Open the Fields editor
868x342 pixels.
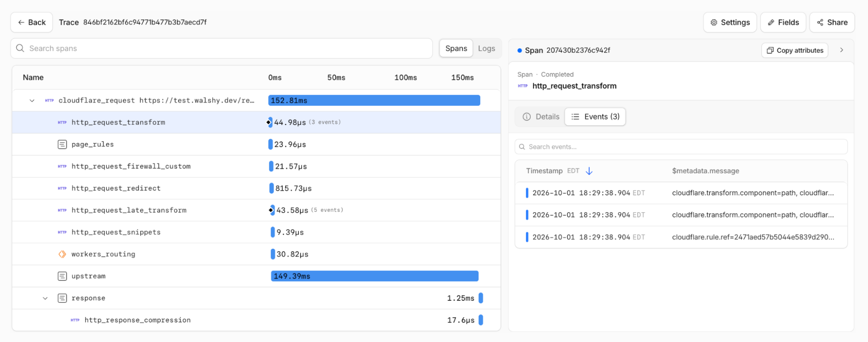[x=783, y=22]
